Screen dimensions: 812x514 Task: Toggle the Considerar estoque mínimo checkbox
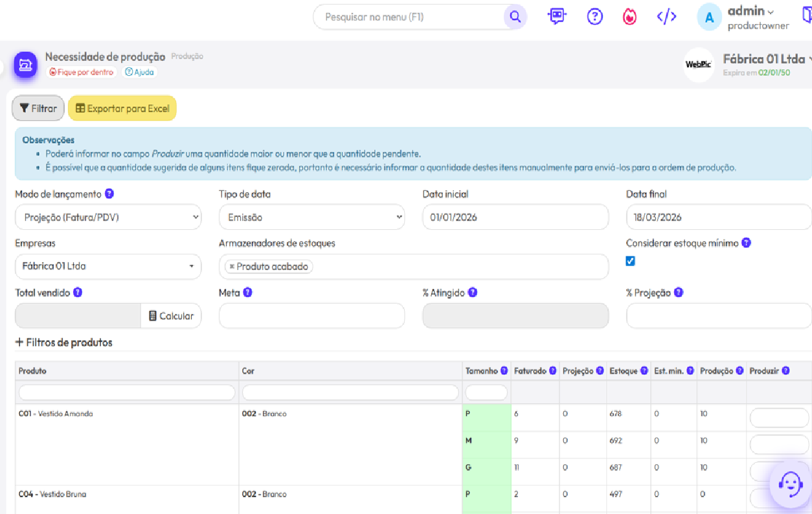[631, 261]
